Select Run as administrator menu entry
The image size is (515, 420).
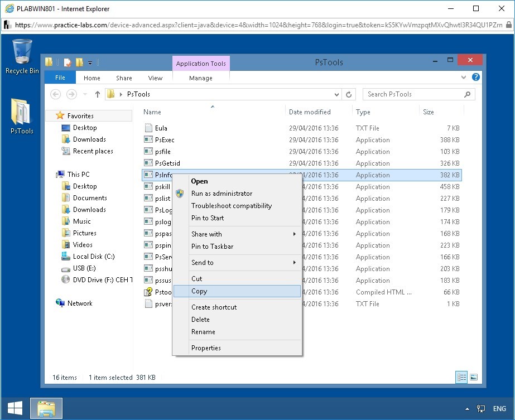pos(222,194)
